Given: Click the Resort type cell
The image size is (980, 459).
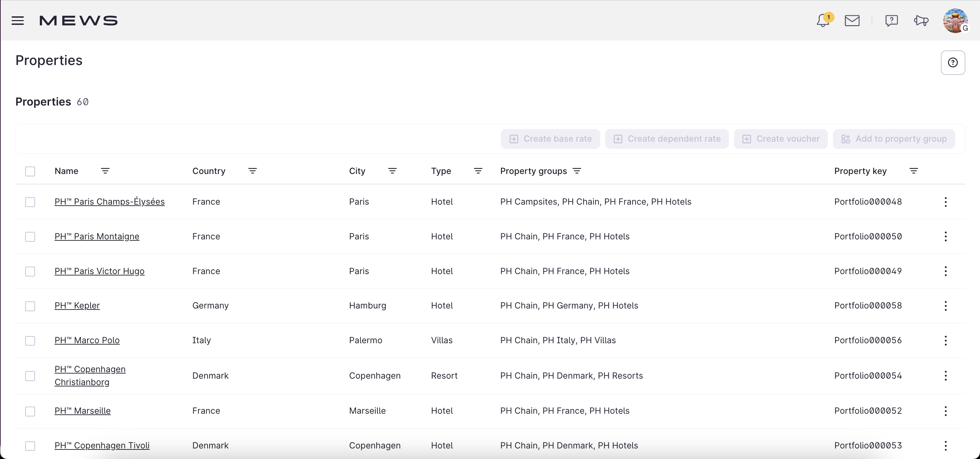Looking at the screenshot, I should pyautogui.click(x=444, y=376).
